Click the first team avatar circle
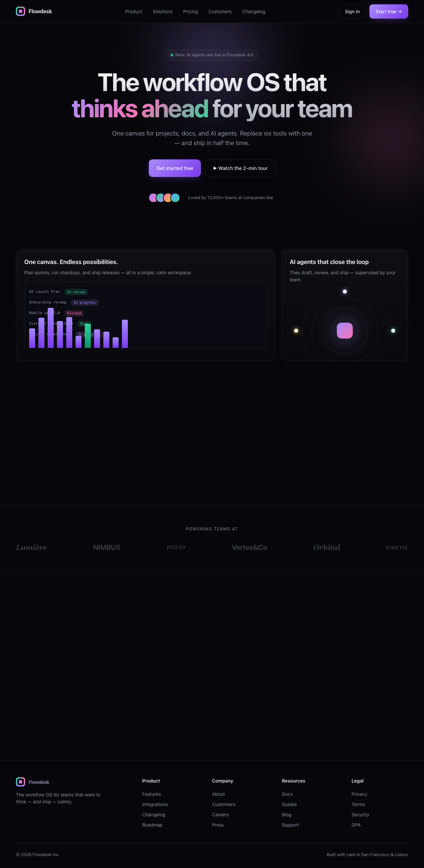The image size is (424, 868). [x=153, y=198]
